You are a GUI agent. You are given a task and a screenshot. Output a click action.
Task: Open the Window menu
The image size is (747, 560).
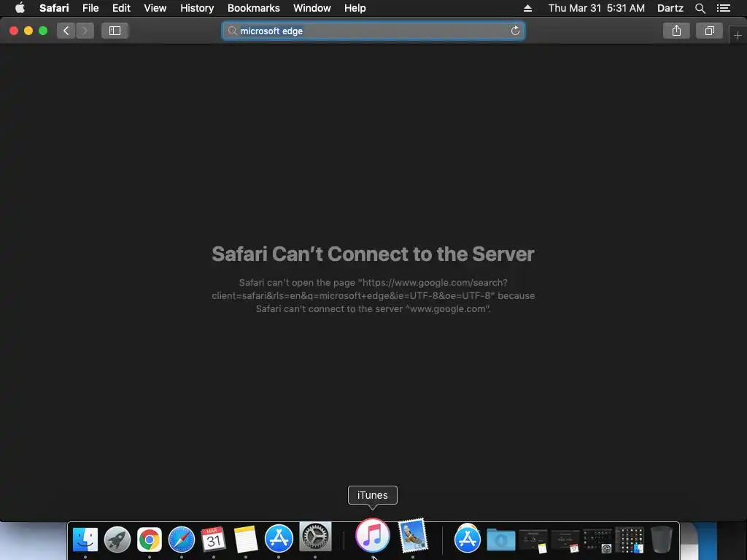[312, 8]
